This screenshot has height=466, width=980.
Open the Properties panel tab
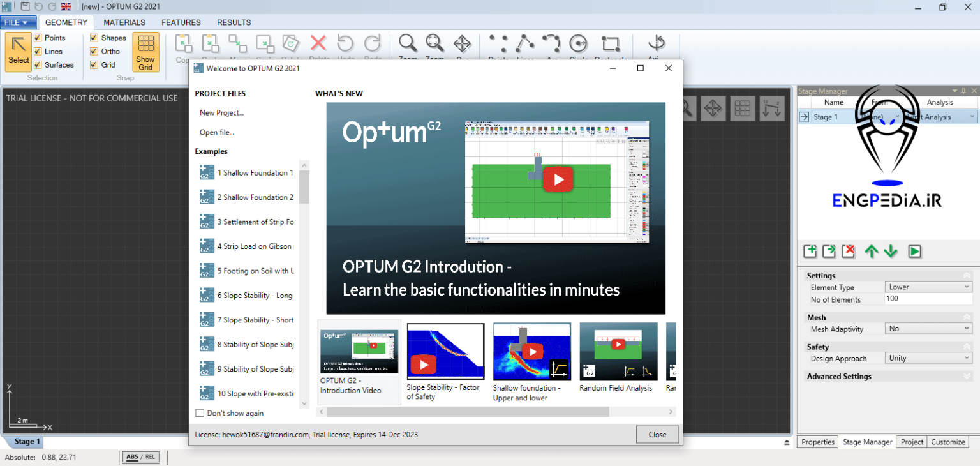tap(818, 442)
